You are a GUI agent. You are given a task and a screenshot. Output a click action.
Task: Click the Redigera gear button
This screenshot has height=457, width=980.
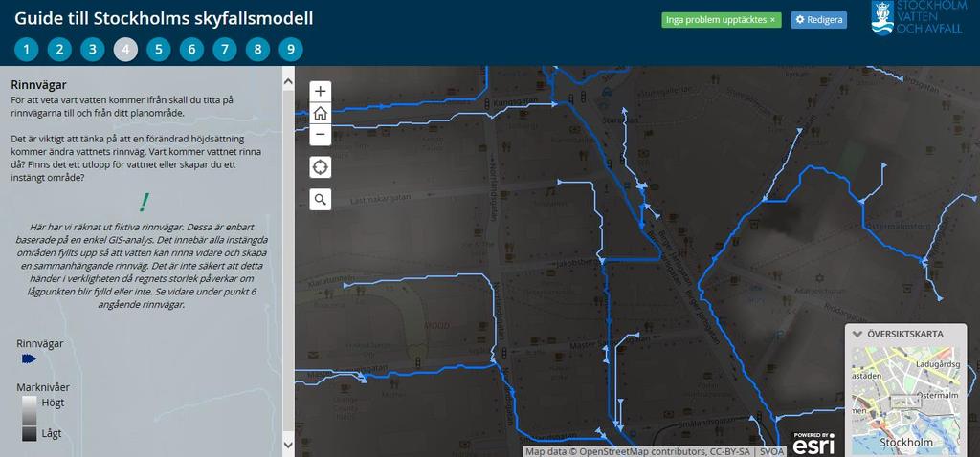coord(819,20)
